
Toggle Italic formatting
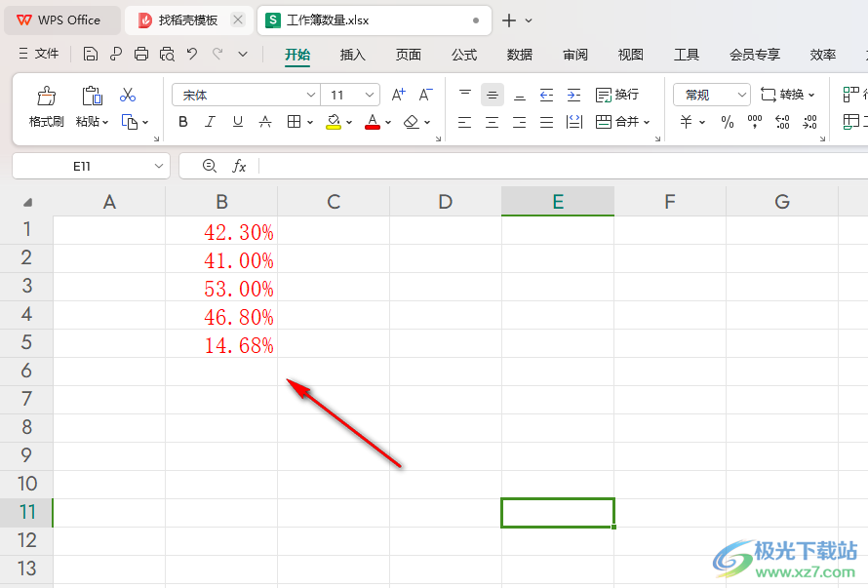click(x=211, y=122)
